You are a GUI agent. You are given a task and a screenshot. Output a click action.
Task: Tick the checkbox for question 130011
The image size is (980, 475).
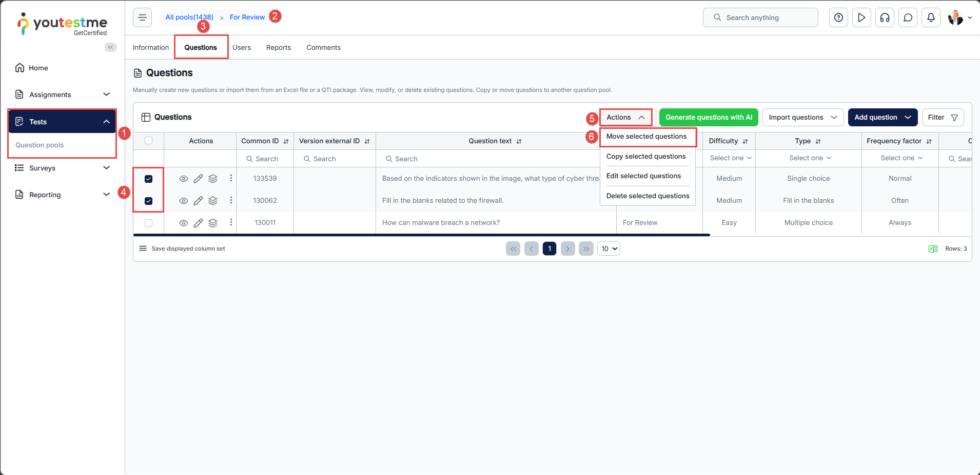[x=149, y=223]
